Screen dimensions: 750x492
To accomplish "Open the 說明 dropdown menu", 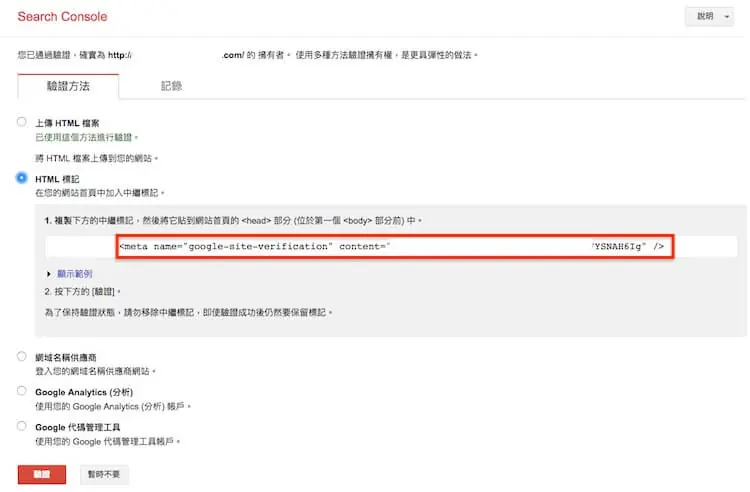I will pyautogui.click(x=709, y=17).
